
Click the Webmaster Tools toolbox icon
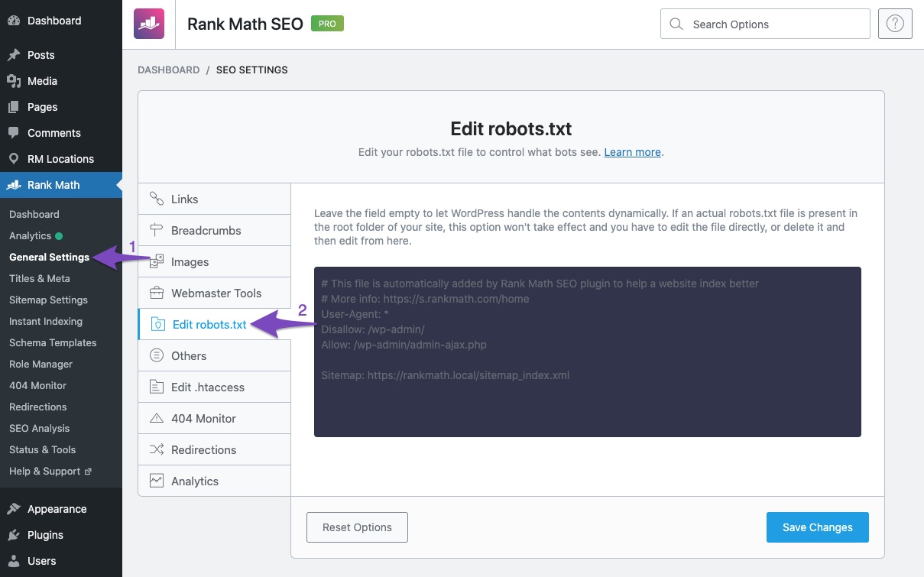pyautogui.click(x=157, y=293)
